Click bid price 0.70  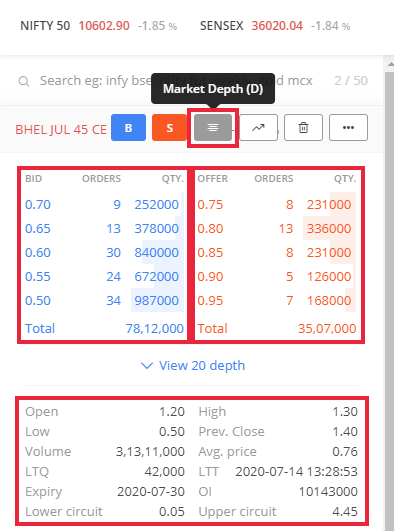(38, 205)
